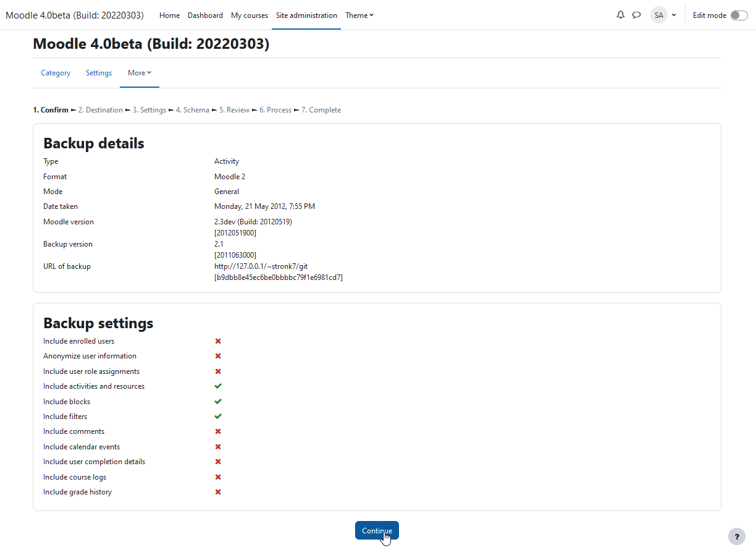Image resolution: width=756 pixels, height=555 pixels.
Task: Click the Backup version value 2.1
Action: 219,244
